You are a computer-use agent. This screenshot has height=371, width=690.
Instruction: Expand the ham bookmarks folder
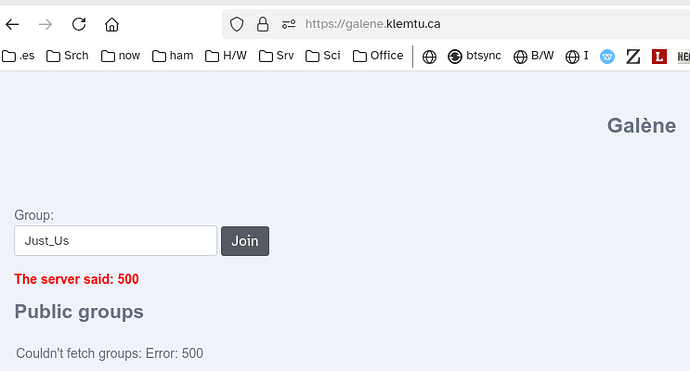pyautogui.click(x=172, y=56)
